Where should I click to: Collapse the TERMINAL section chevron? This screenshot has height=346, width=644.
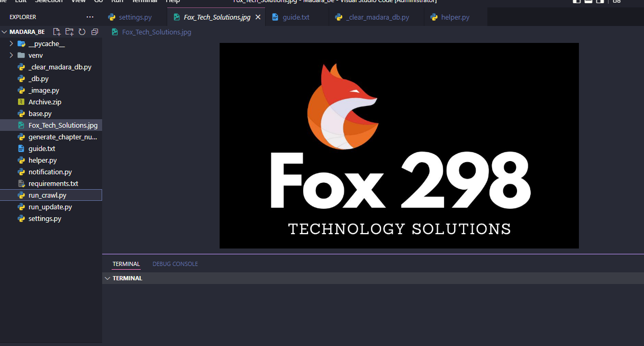[x=107, y=278]
